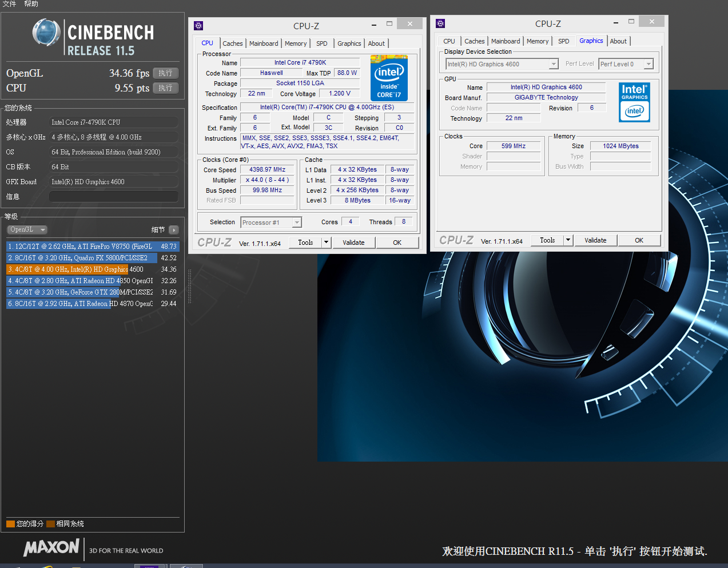Click the Code Name Haswell field
The image size is (728, 568).
(x=271, y=73)
